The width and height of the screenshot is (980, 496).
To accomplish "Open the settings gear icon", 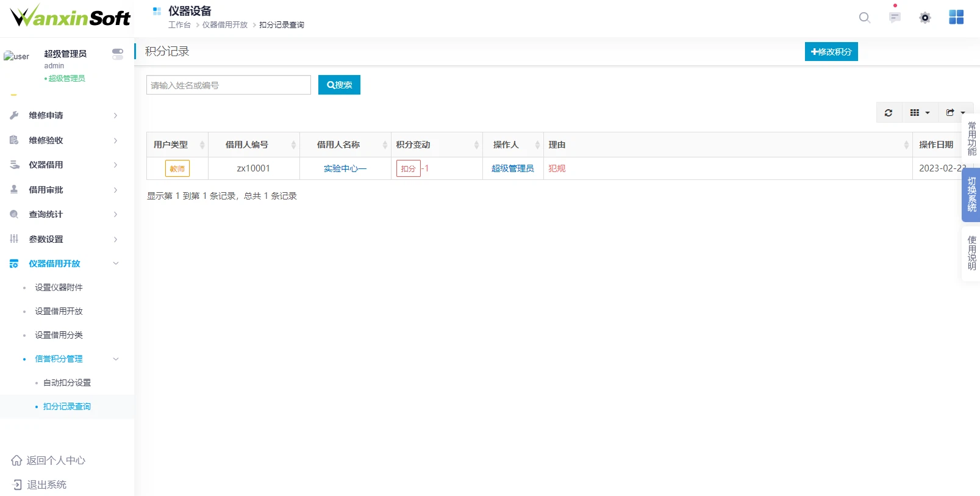I will tap(925, 18).
